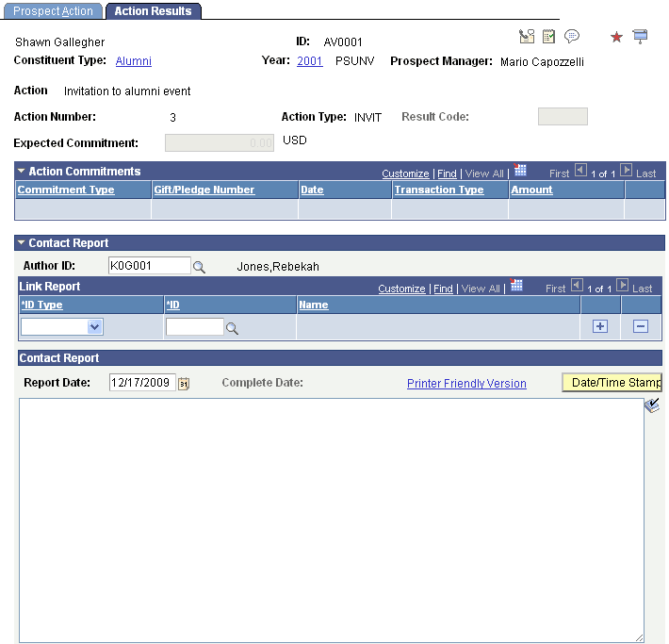Open the address/contact icon near the ID

527,36
